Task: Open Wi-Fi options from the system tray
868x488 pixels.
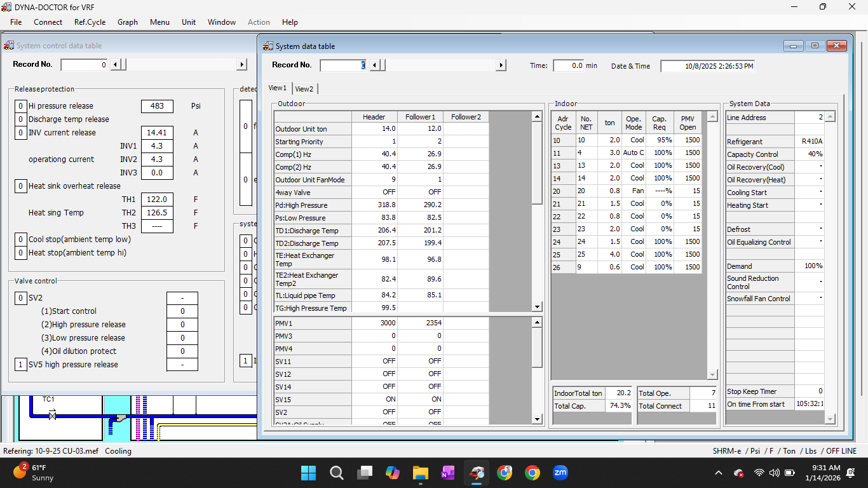Action: coord(759,473)
